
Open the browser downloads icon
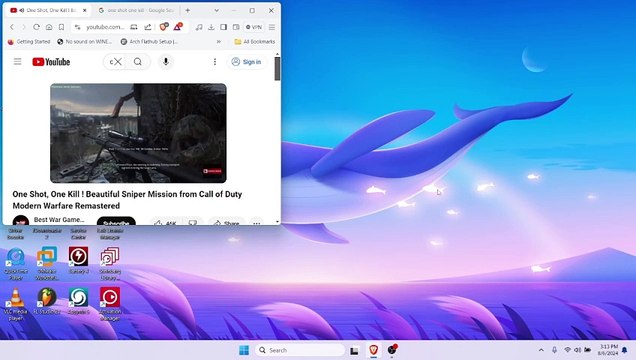pos(211,27)
